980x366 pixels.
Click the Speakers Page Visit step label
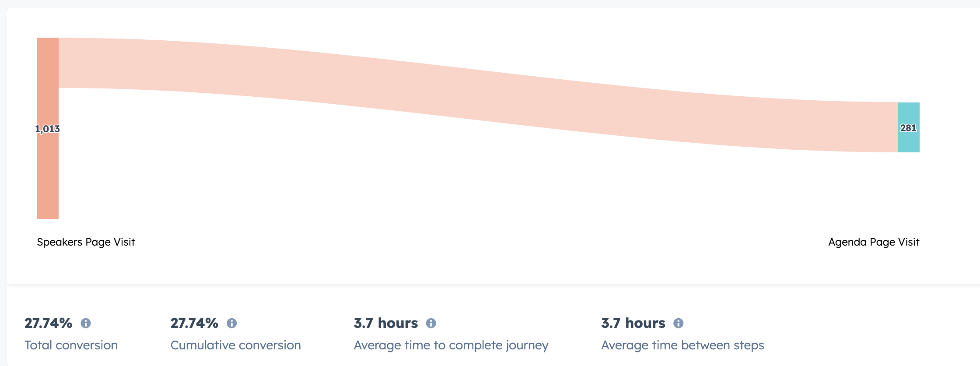pyautogui.click(x=86, y=242)
